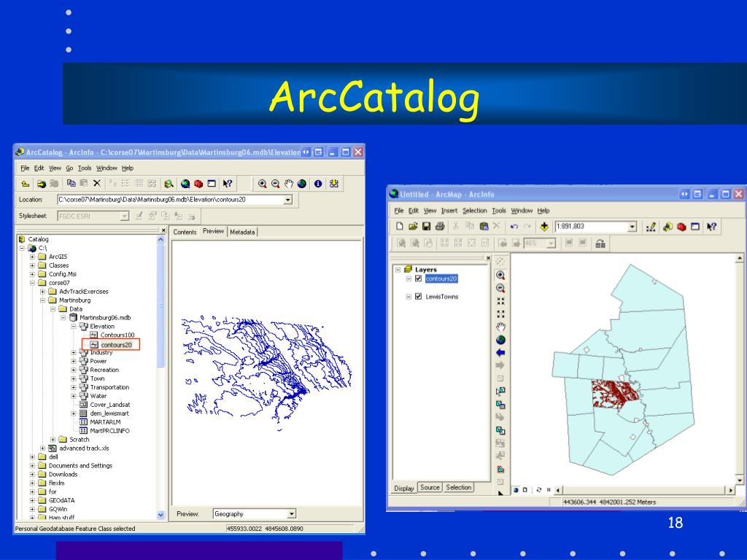
Task: Uncheck the contours20 layer checkbox
Action: pos(418,279)
